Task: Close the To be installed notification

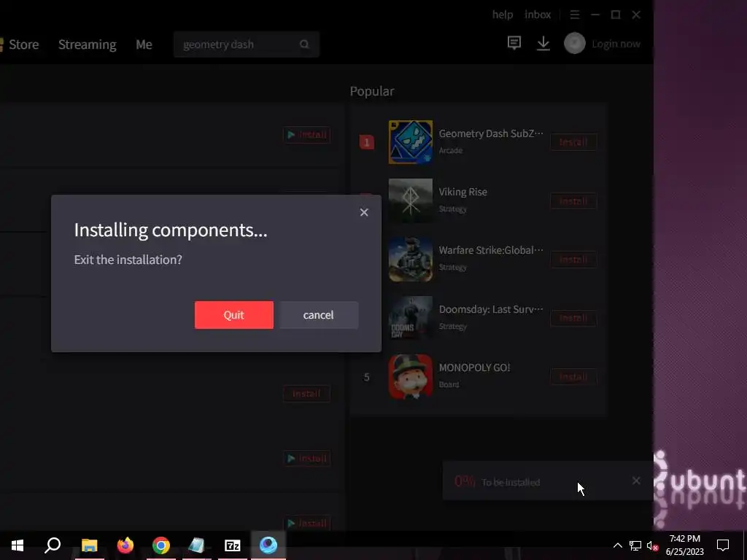Action: pos(636,481)
